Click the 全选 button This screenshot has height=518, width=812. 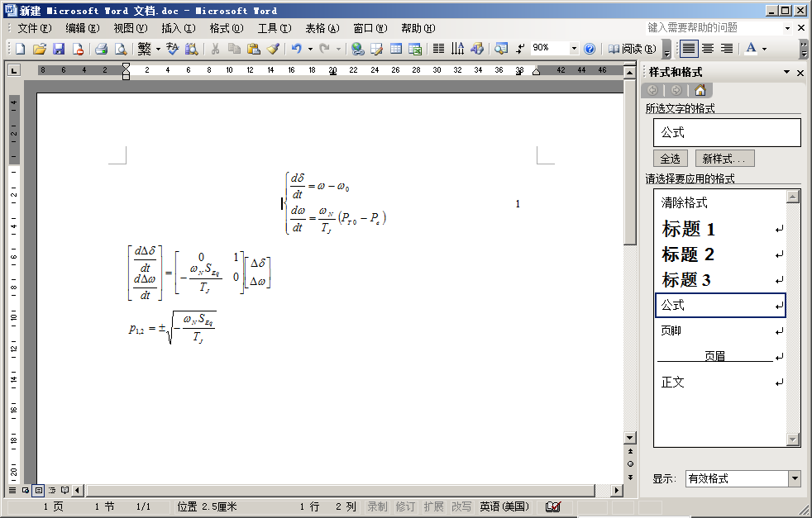click(x=671, y=159)
